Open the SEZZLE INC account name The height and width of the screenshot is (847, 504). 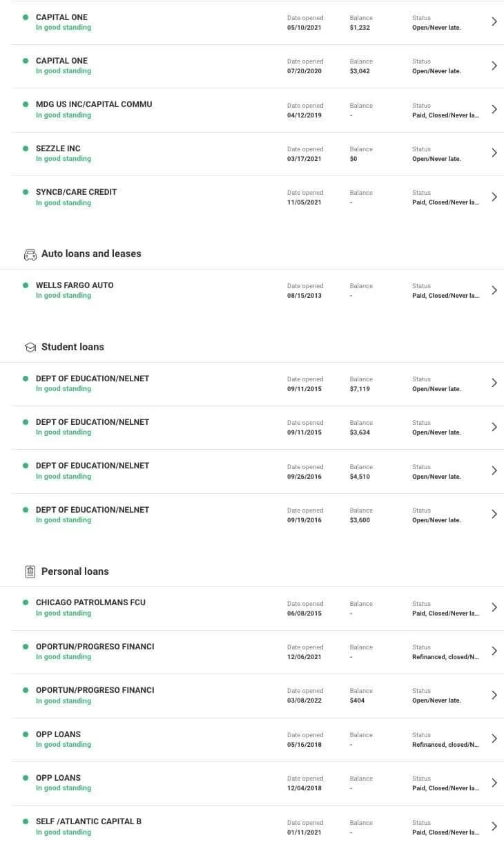click(x=58, y=149)
